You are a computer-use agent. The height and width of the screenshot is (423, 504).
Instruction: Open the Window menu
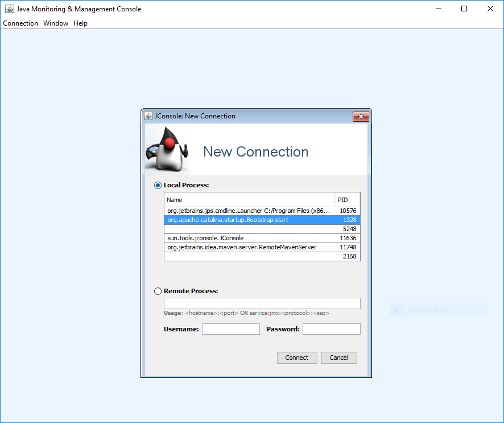56,23
